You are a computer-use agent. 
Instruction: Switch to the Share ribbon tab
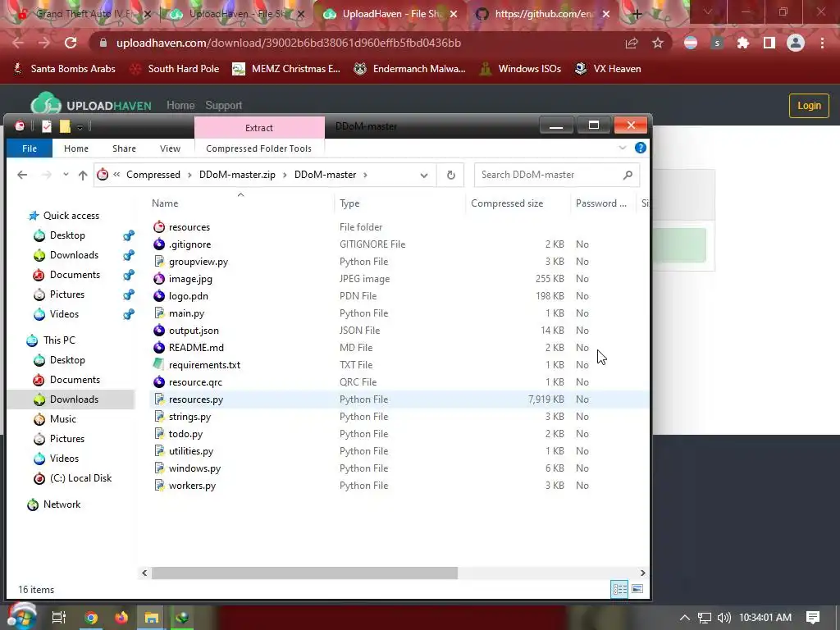(125, 148)
